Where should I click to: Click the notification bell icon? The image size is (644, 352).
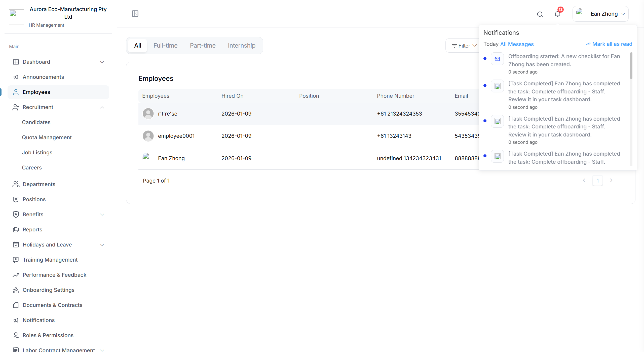[557, 14]
